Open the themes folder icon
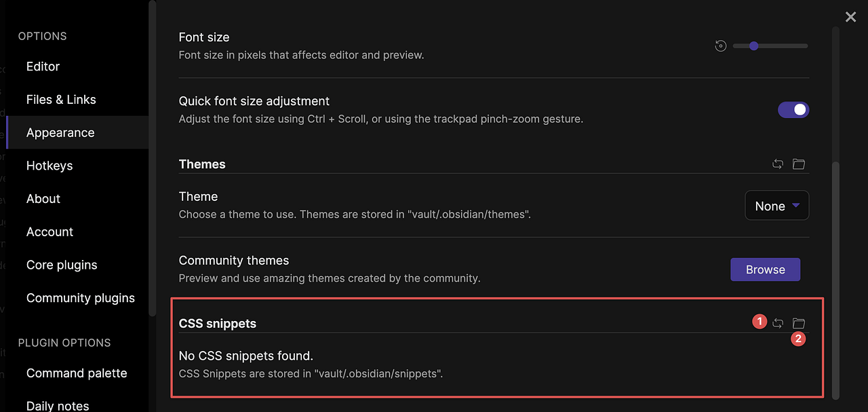The width and height of the screenshot is (868, 412). pyautogui.click(x=798, y=164)
